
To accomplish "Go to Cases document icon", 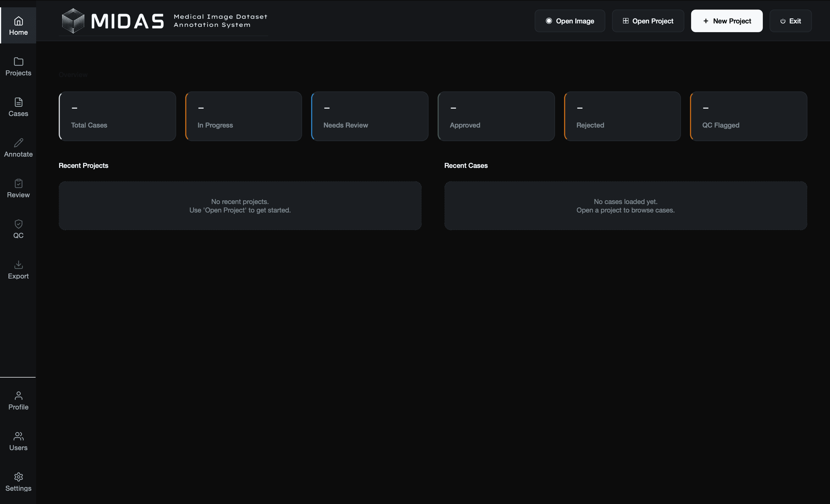I will [18, 102].
